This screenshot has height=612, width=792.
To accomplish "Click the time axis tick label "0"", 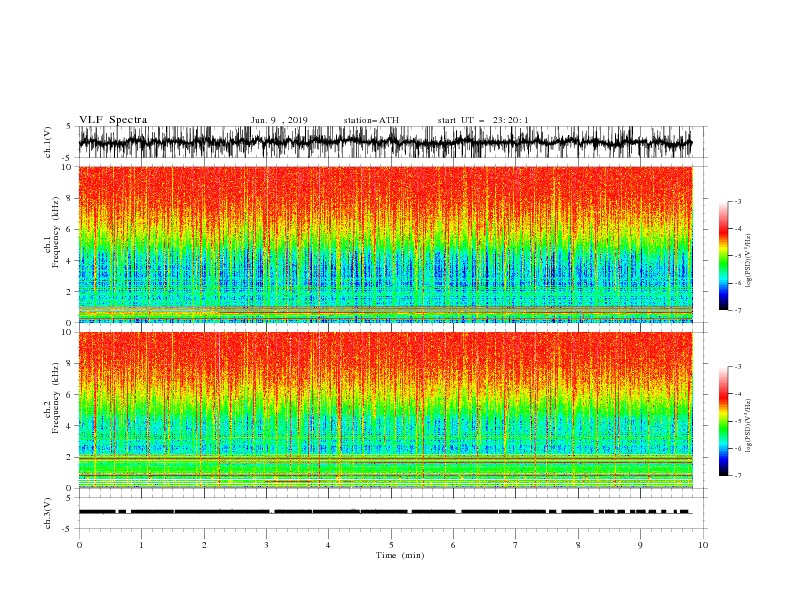I will pyautogui.click(x=79, y=545).
